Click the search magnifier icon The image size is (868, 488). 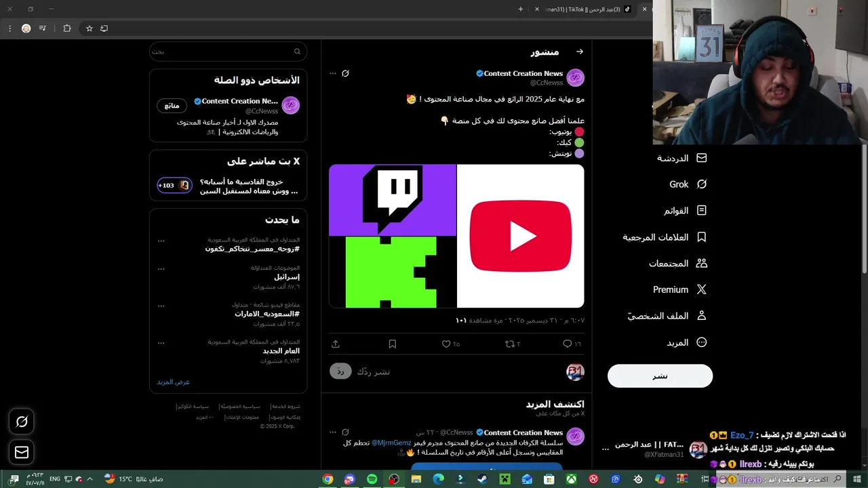click(297, 52)
